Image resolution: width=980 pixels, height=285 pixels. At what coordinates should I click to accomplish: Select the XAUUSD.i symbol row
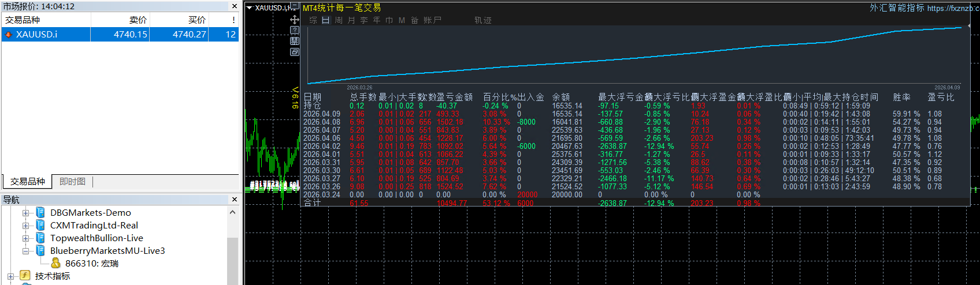120,35
